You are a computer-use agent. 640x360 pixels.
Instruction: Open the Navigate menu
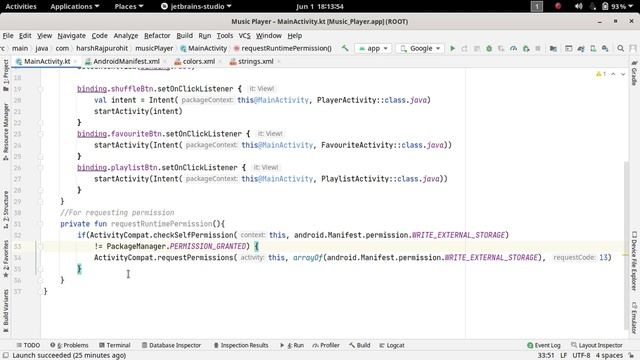tap(71, 36)
